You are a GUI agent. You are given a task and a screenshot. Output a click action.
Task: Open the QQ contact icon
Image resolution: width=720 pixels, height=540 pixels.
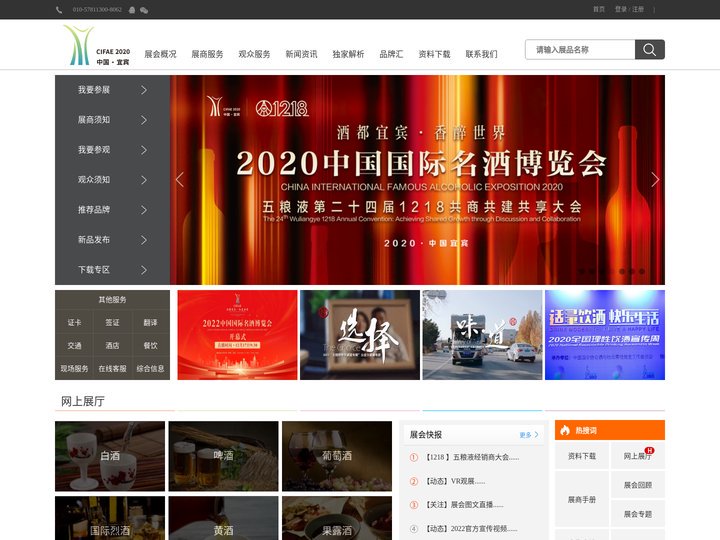point(132,10)
